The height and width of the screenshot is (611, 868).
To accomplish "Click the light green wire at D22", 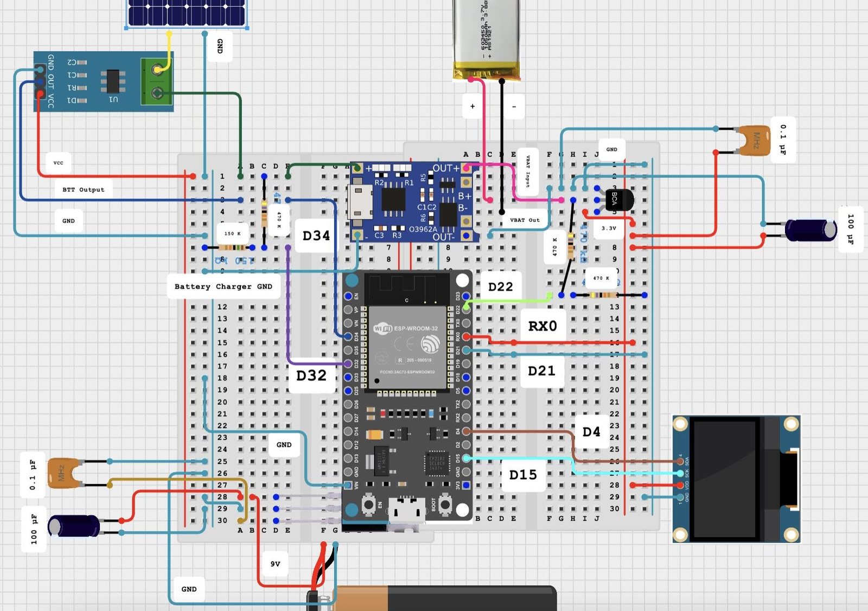I will pyautogui.click(x=507, y=300).
